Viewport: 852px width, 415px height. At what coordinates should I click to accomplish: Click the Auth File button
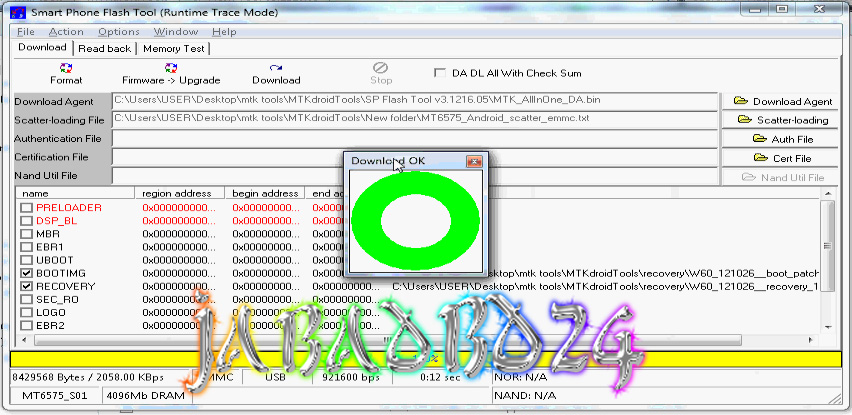(782, 139)
